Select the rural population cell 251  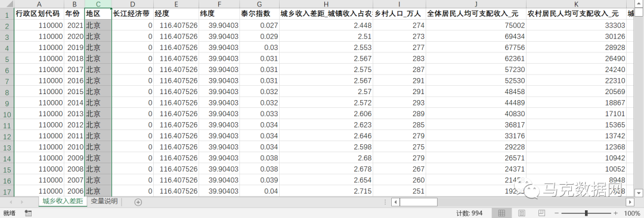[399, 192]
